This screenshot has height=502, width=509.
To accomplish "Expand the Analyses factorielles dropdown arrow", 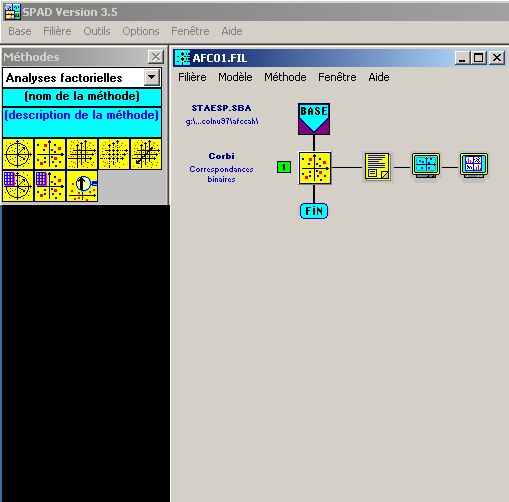I will (152, 77).
